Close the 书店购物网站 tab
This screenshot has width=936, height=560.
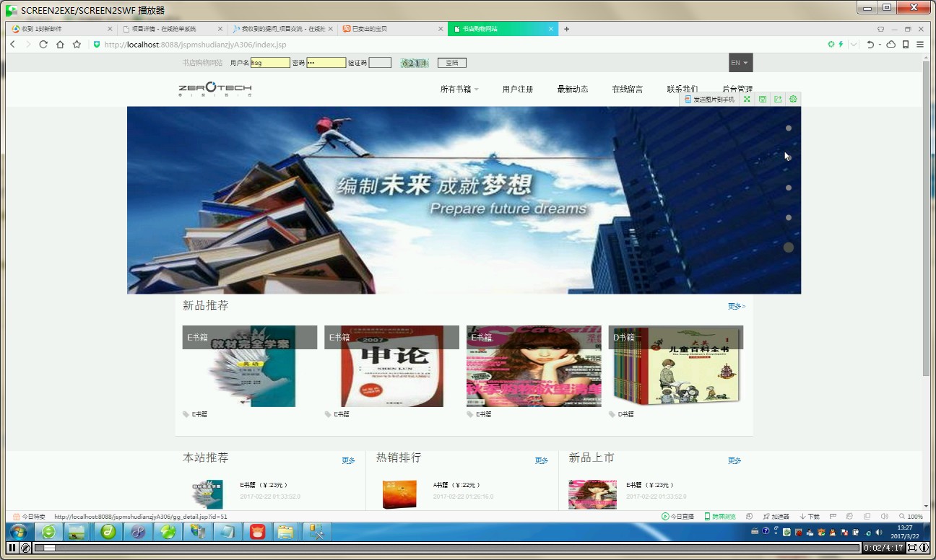pos(551,29)
